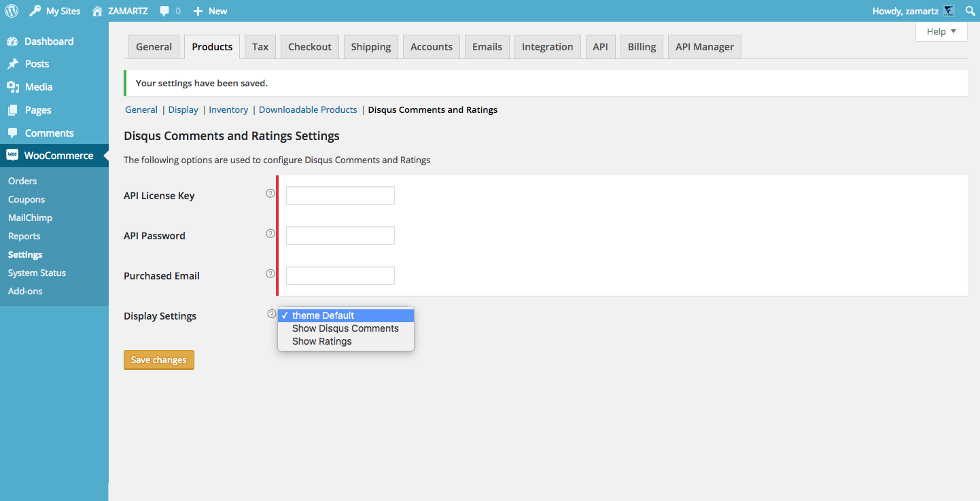Click the WordPress logo icon

coord(12,11)
